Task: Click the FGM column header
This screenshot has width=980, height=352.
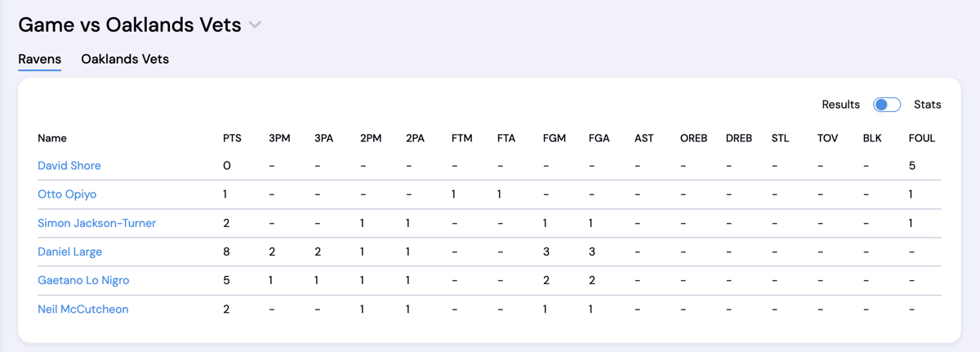Action: click(554, 138)
